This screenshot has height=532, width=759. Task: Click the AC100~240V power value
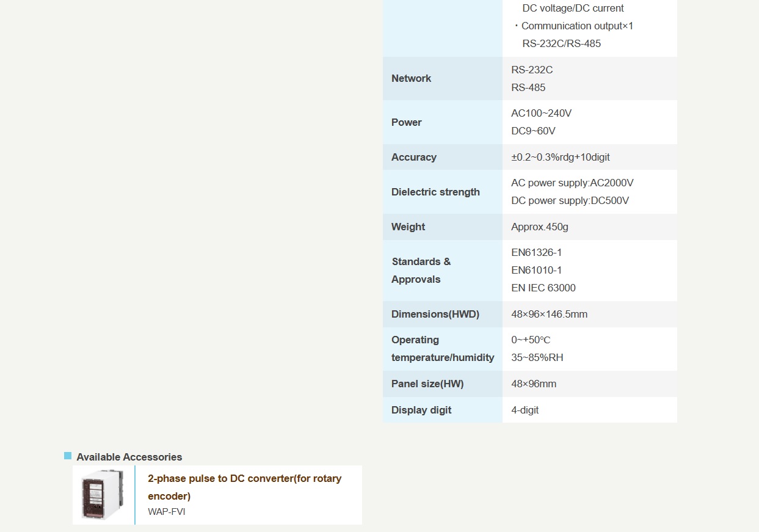(541, 113)
